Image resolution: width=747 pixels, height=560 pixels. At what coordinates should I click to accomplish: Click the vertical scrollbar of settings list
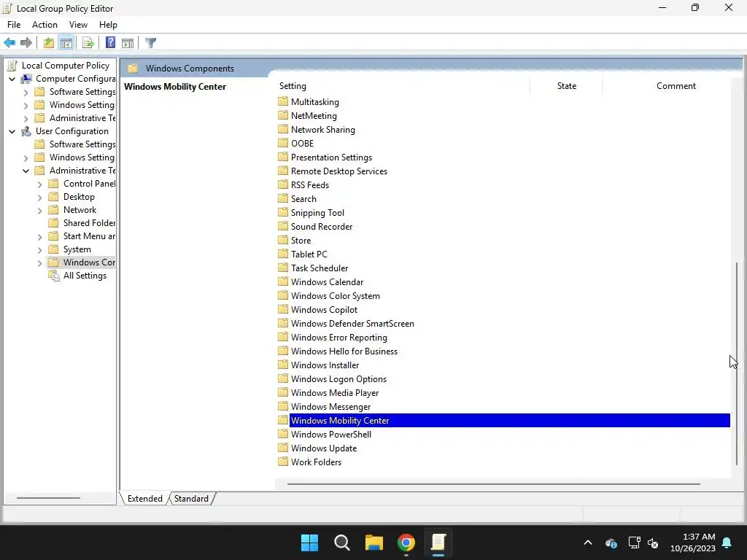click(737, 364)
